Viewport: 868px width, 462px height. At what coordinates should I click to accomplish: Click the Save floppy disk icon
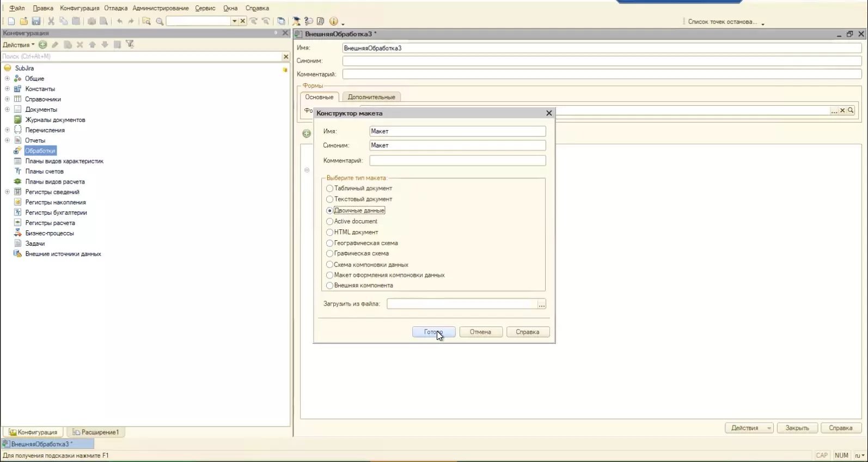[36, 21]
